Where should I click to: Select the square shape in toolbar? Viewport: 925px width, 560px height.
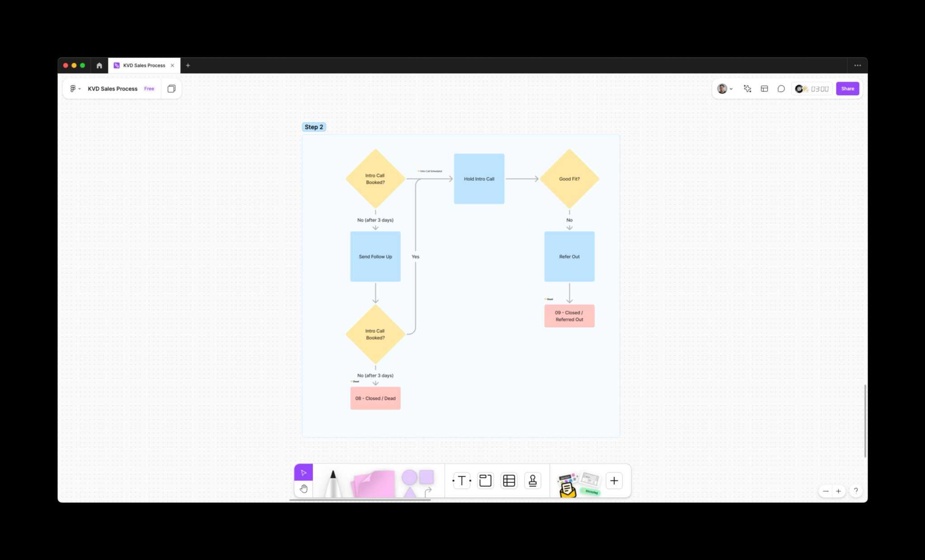(x=426, y=477)
